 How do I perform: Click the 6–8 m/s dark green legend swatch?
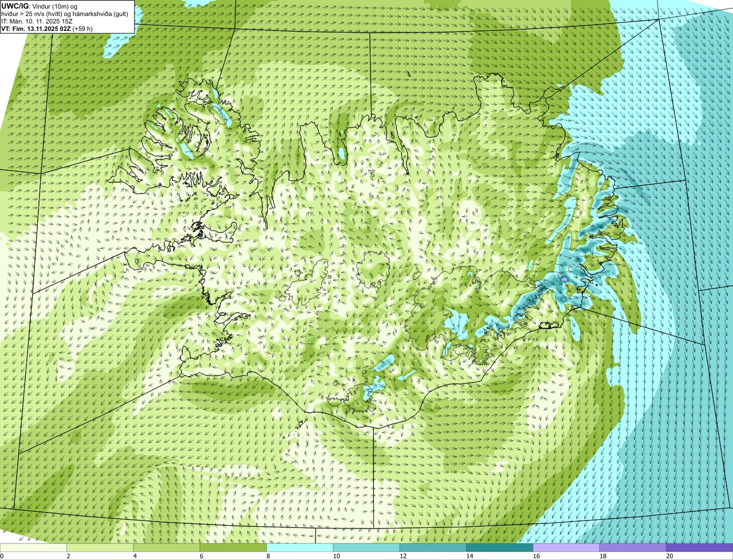[x=234, y=547]
